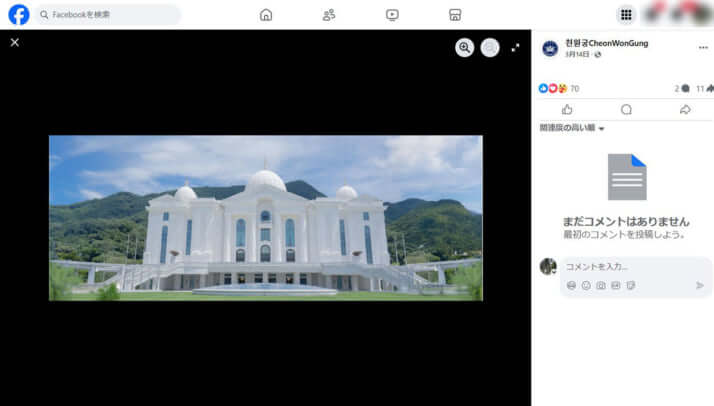Click the Facebook logo

pyautogui.click(x=18, y=15)
